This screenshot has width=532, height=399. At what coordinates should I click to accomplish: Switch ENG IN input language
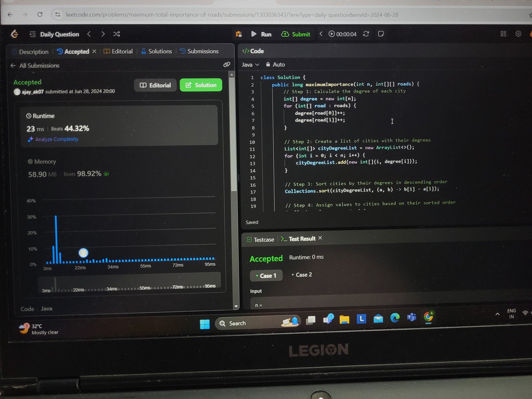[x=512, y=313]
